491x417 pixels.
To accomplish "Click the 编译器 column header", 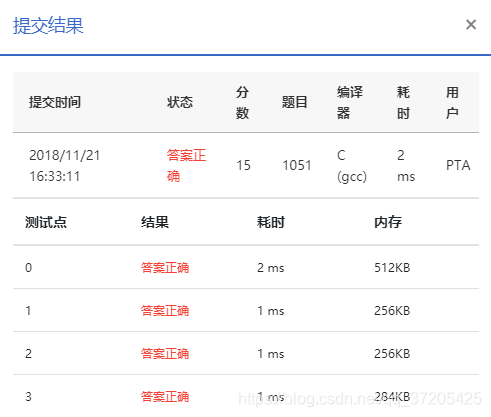I will pos(350,102).
